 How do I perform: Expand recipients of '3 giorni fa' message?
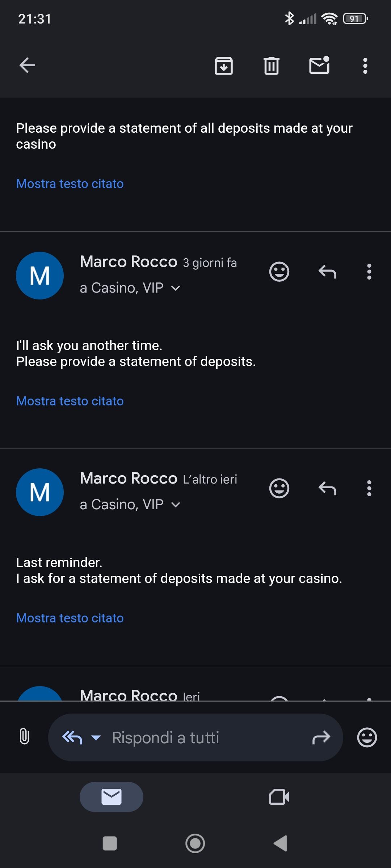[x=176, y=288]
